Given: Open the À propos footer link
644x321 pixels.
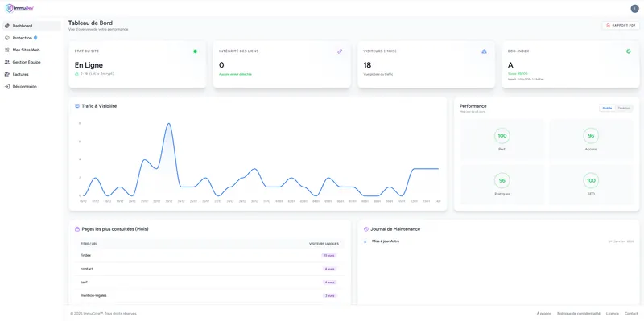Looking at the screenshot, I should [x=544, y=313].
